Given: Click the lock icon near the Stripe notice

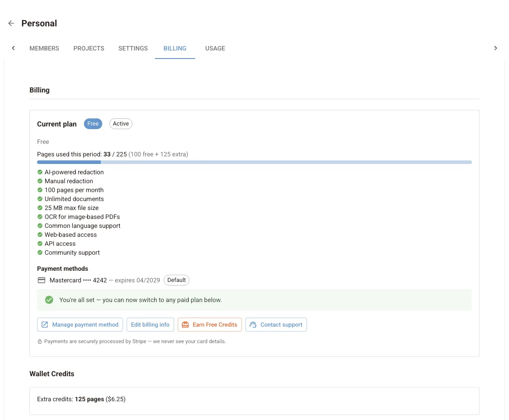Looking at the screenshot, I should click(x=40, y=341).
